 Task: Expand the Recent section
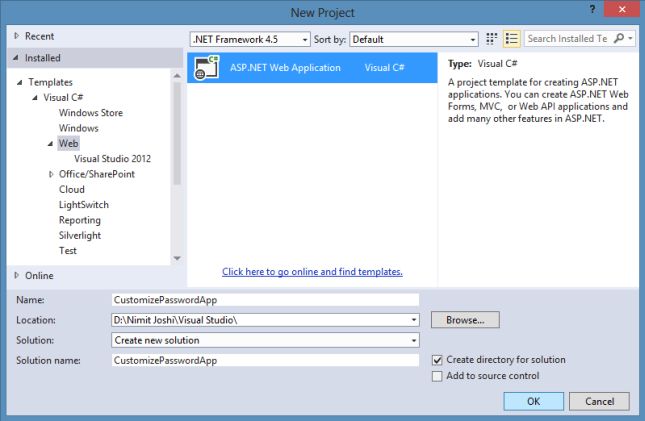tap(16, 36)
